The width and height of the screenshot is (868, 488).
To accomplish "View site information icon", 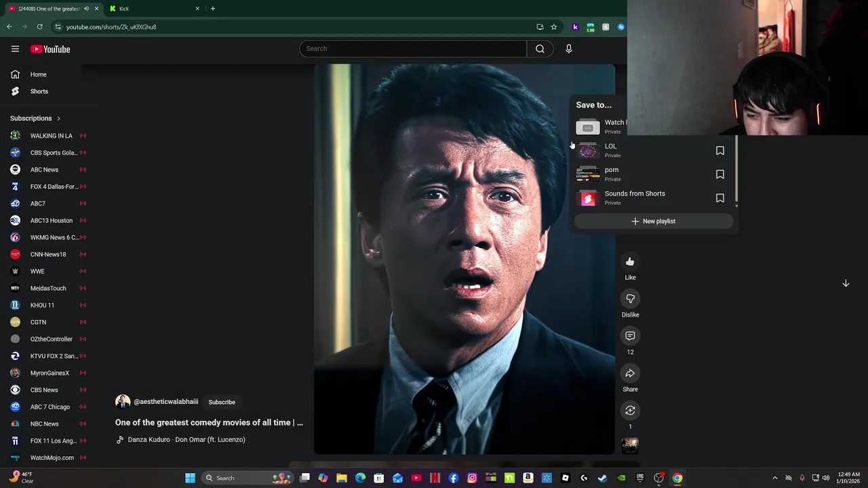I will click(58, 27).
